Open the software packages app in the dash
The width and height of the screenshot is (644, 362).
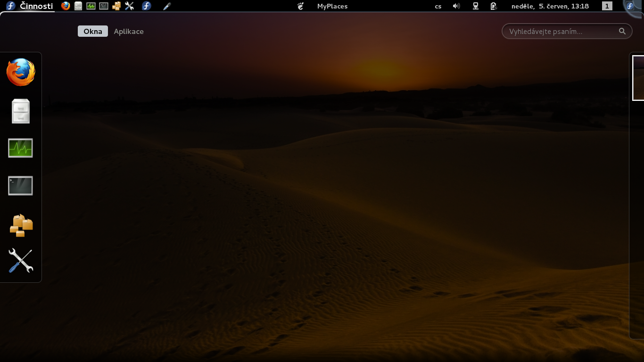point(21,225)
